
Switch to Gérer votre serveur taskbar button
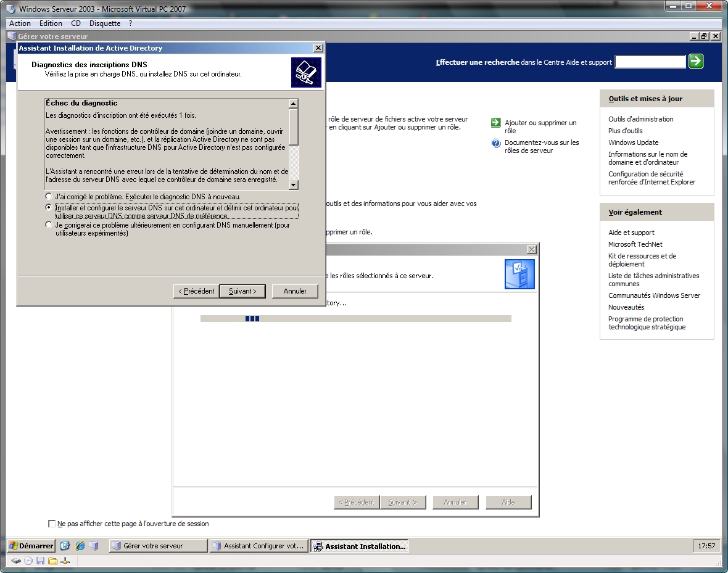pyautogui.click(x=158, y=546)
